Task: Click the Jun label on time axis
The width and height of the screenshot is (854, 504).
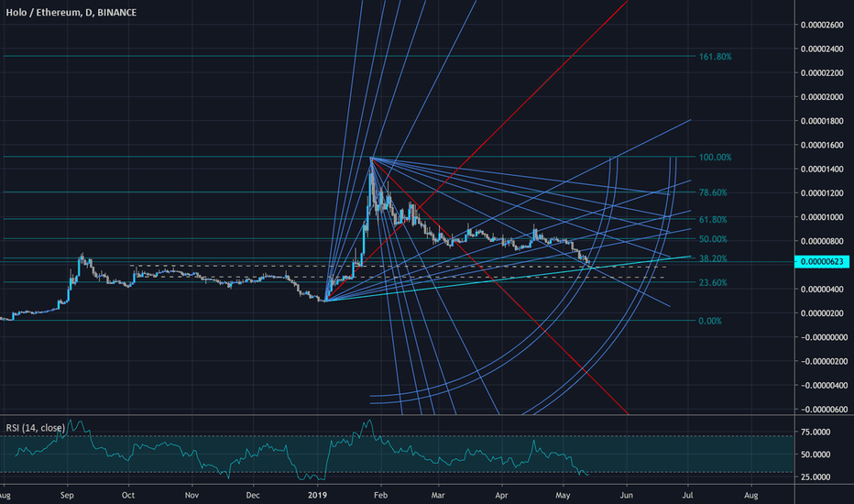Action: point(627,495)
